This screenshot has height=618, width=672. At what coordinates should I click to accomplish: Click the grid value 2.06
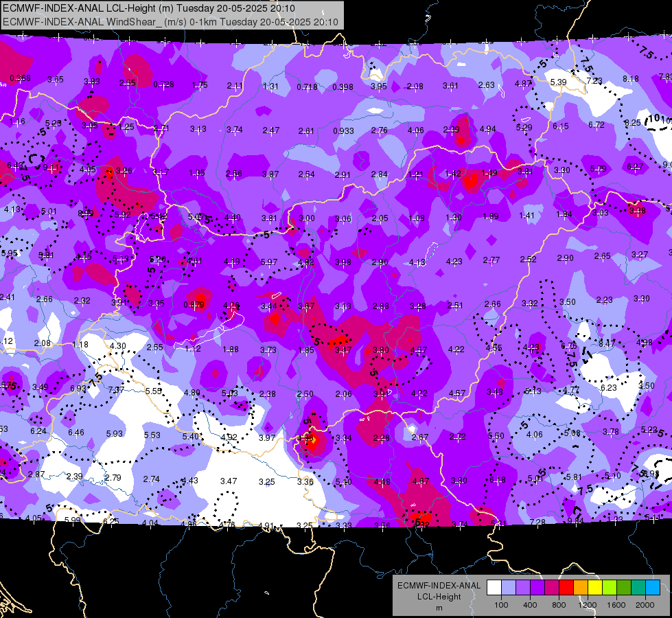[344, 393]
